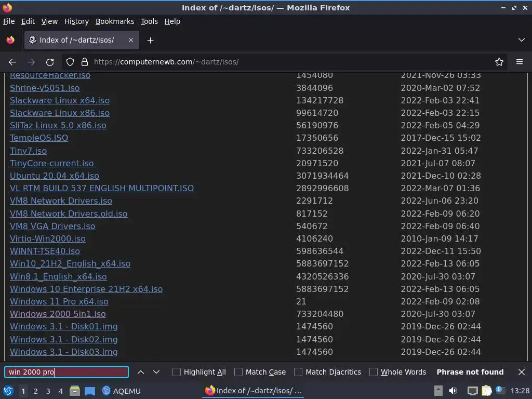Show site security padlock info
This screenshot has height=399, width=532.
[x=85, y=62]
